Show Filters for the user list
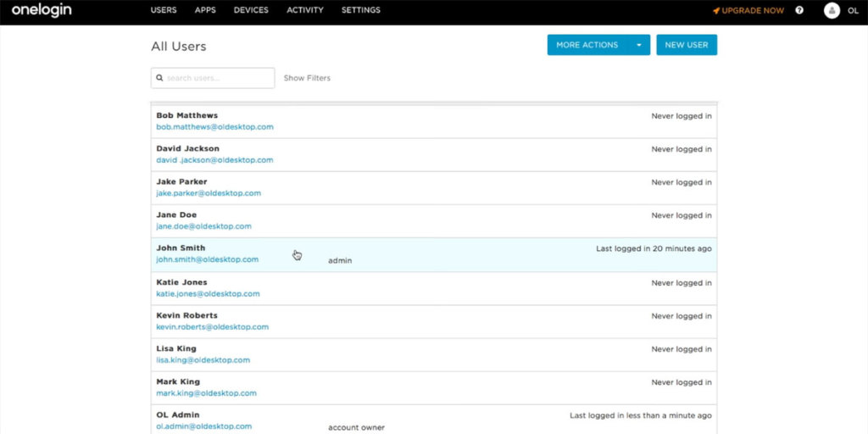 click(x=307, y=78)
